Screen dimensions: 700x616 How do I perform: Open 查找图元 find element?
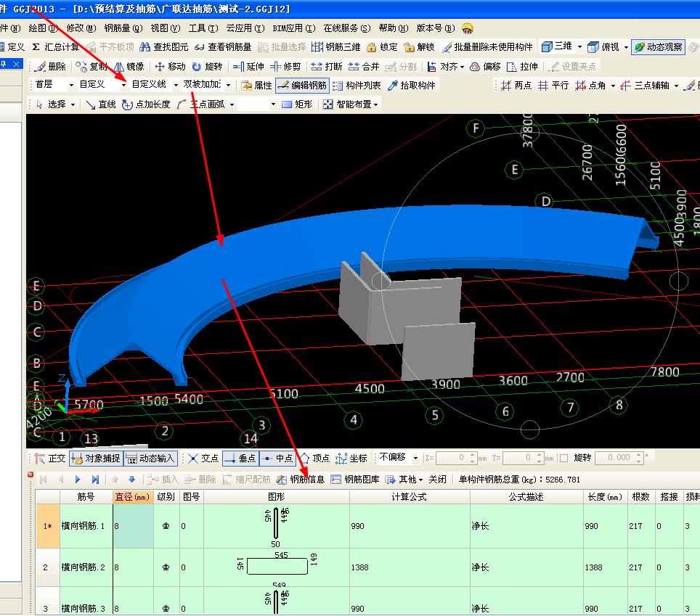164,47
